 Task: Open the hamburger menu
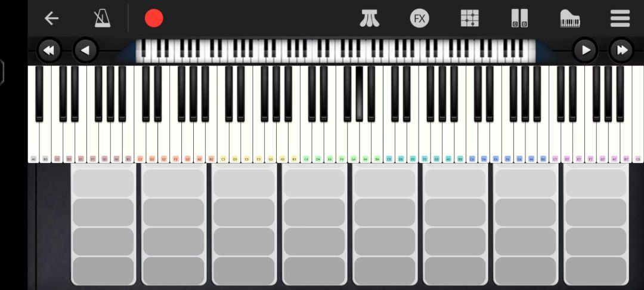[x=620, y=18]
